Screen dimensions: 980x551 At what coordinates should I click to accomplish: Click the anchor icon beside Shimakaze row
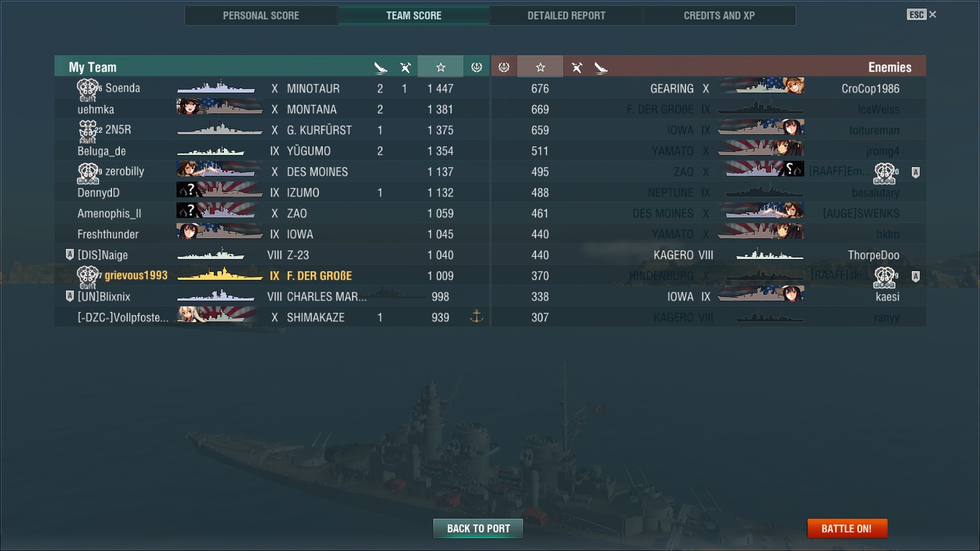point(476,316)
